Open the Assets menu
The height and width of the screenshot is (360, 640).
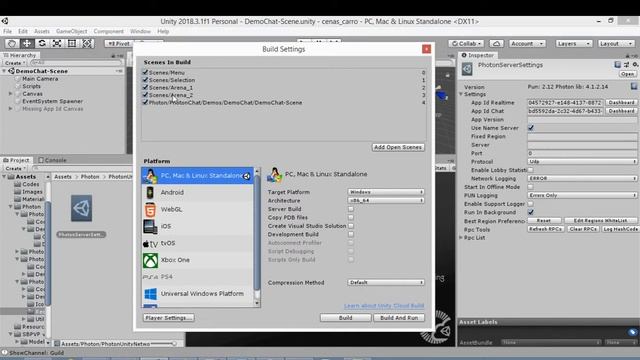tap(42, 31)
